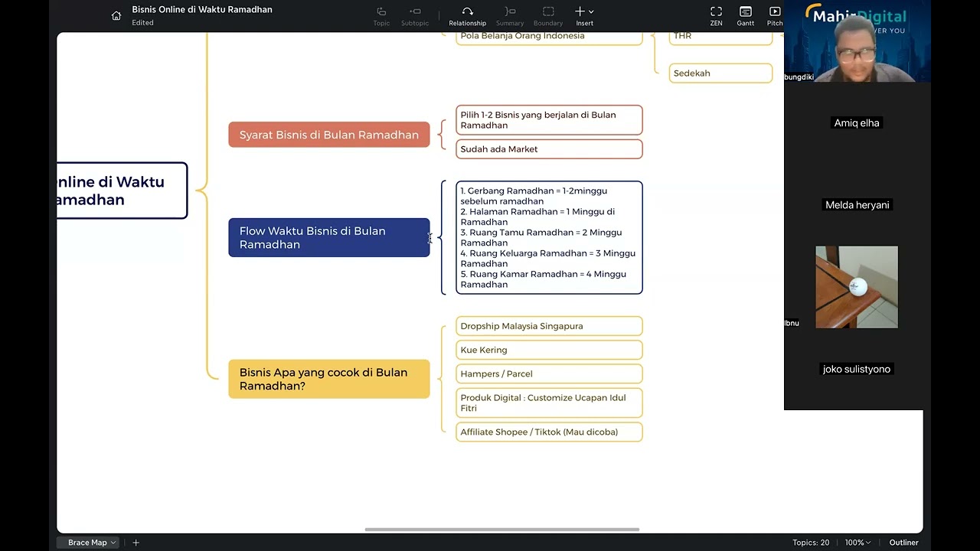The height and width of the screenshot is (551, 980).
Task: Click the 'THR' subtopic
Action: [720, 37]
